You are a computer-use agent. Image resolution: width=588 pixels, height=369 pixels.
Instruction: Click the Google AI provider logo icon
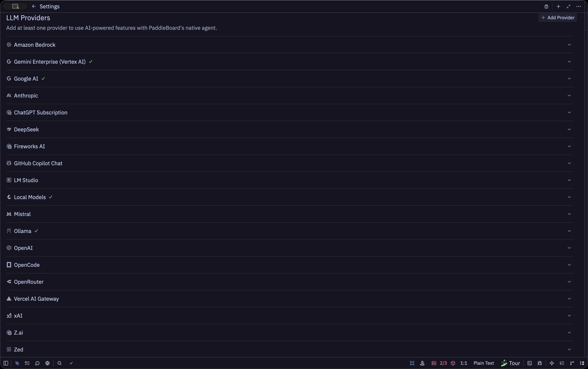point(9,79)
